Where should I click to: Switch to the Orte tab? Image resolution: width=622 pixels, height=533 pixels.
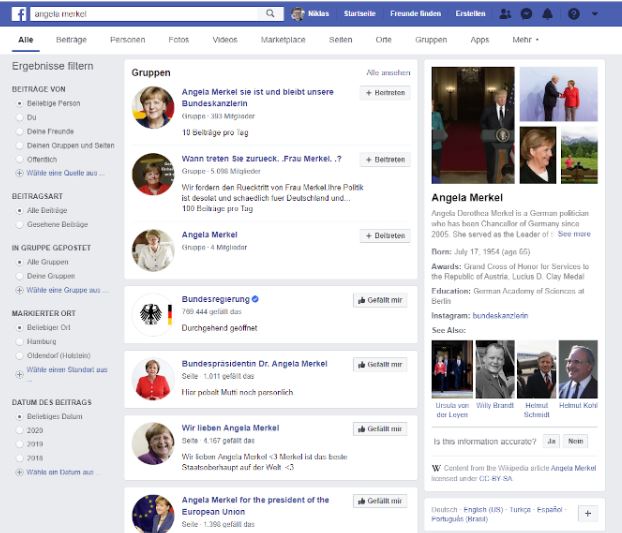384,40
